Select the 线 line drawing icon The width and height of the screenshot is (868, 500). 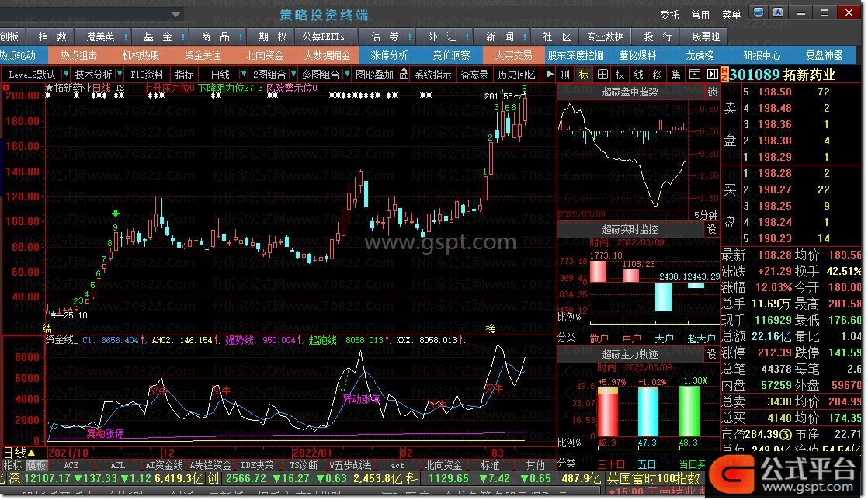[639, 75]
